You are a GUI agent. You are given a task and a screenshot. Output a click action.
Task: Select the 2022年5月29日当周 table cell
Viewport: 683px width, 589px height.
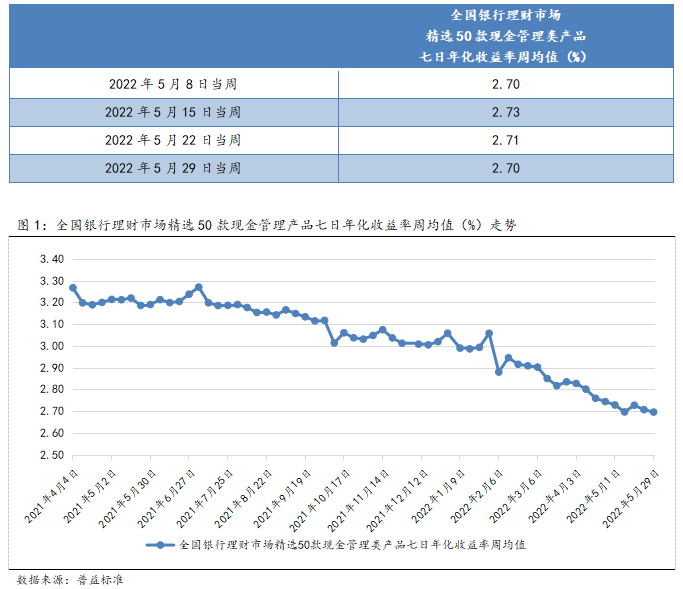click(173, 168)
